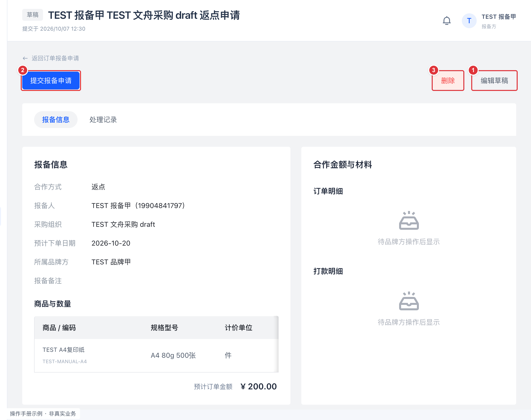Screen dimensions: 531x420
Task: Click the 预计下单日期 field label
Action: (55, 243)
